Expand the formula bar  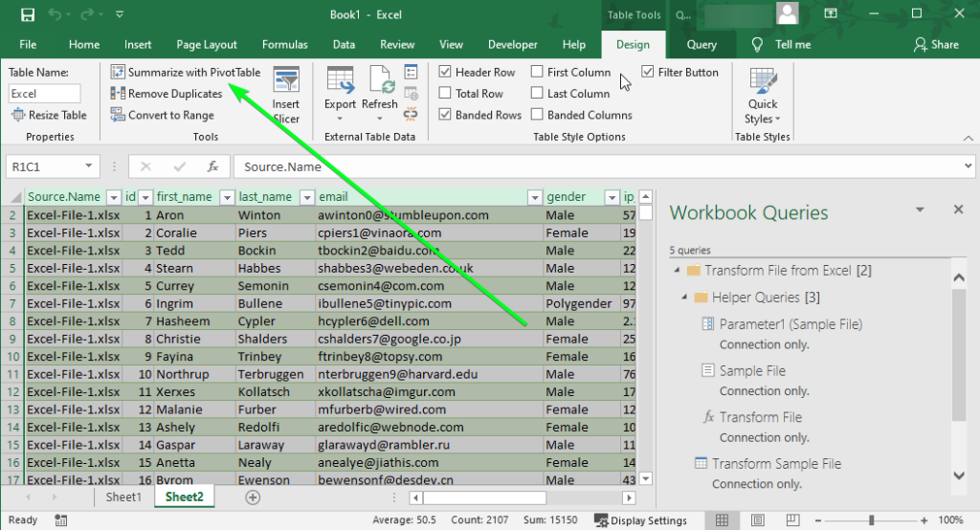pos(968,166)
